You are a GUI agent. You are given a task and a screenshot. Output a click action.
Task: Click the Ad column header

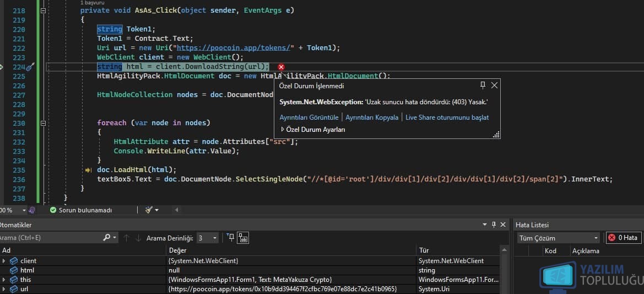tap(83, 250)
